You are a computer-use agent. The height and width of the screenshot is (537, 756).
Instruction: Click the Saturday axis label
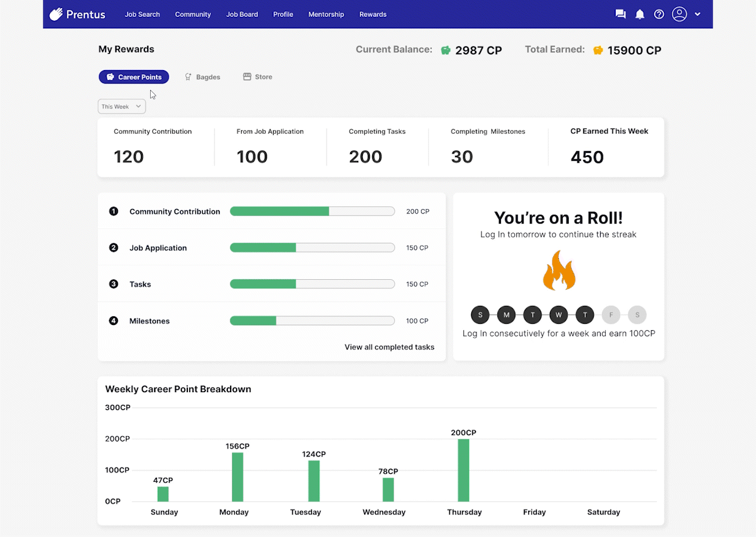tap(604, 512)
